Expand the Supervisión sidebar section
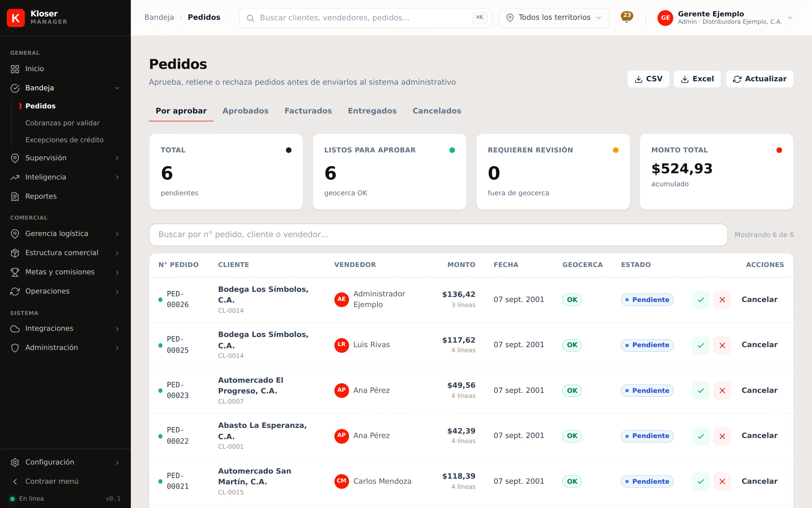The height and width of the screenshot is (508, 812). coord(65,158)
